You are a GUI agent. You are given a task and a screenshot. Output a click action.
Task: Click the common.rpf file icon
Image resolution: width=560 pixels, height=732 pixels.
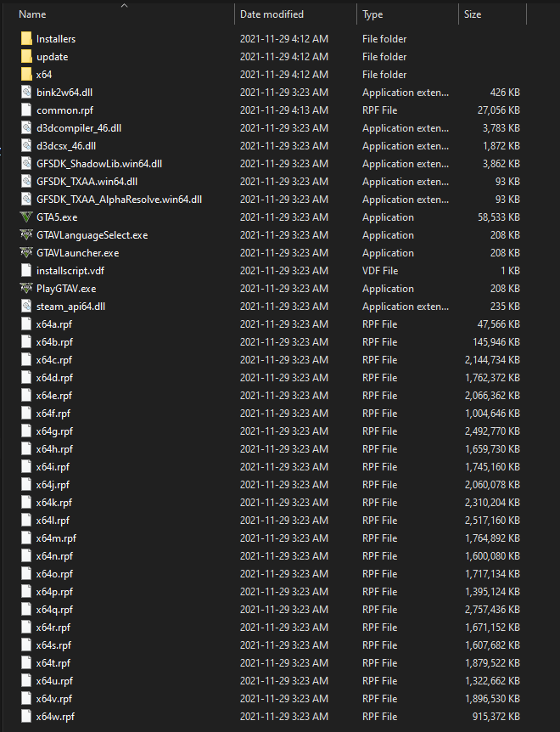tap(26, 110)
